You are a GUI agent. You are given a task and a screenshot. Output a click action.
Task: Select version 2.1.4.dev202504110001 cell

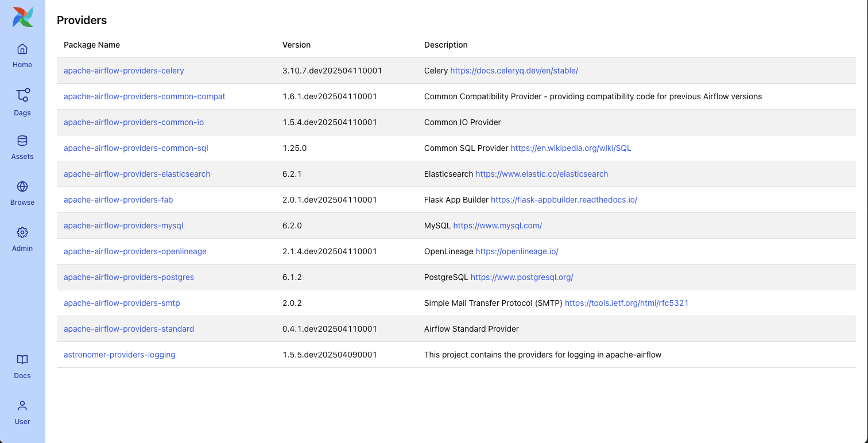[x=330, y=251]
